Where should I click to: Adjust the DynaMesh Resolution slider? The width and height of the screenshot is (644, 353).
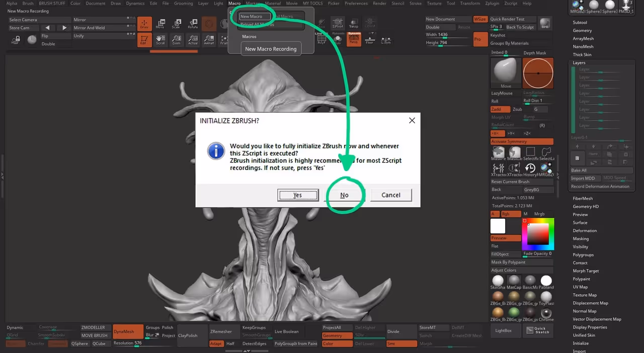point(143,343)
